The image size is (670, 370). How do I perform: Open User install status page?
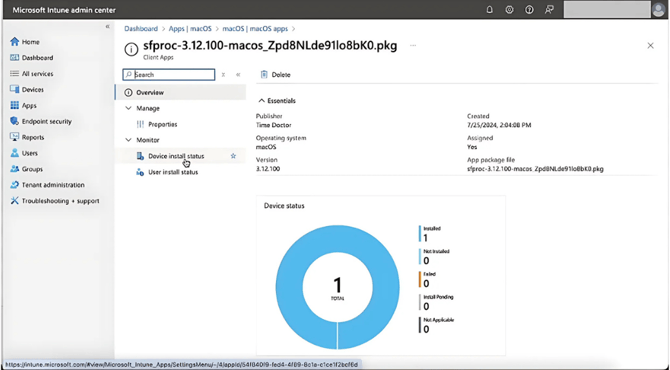(173, 172)
